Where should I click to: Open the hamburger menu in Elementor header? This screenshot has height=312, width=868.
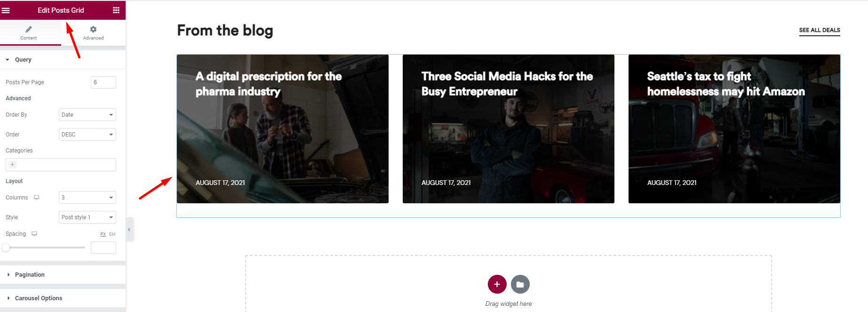click(x=6, y=10)
